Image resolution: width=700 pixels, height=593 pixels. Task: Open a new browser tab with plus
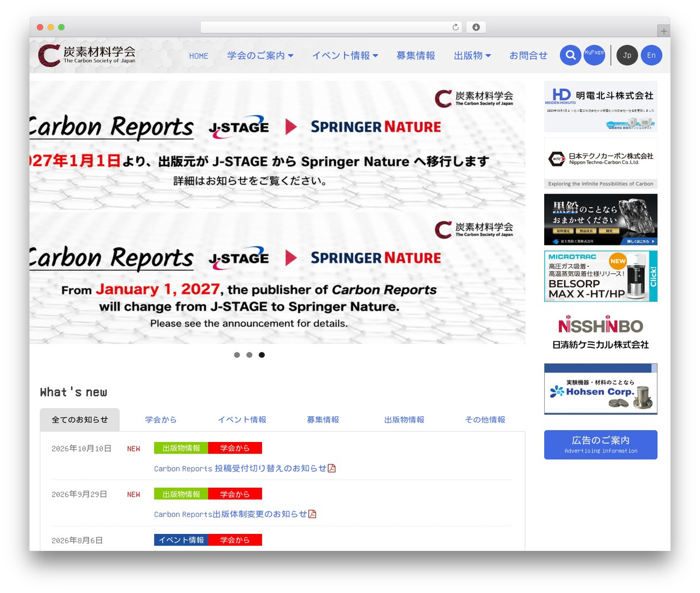[664, 31]
